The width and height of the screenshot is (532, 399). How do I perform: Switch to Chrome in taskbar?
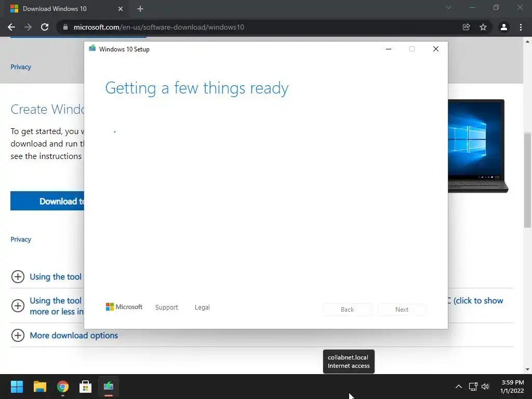pos(63,387)
